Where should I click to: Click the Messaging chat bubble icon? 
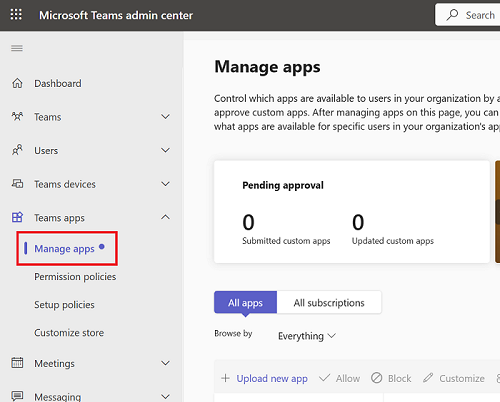coord(17,396)
